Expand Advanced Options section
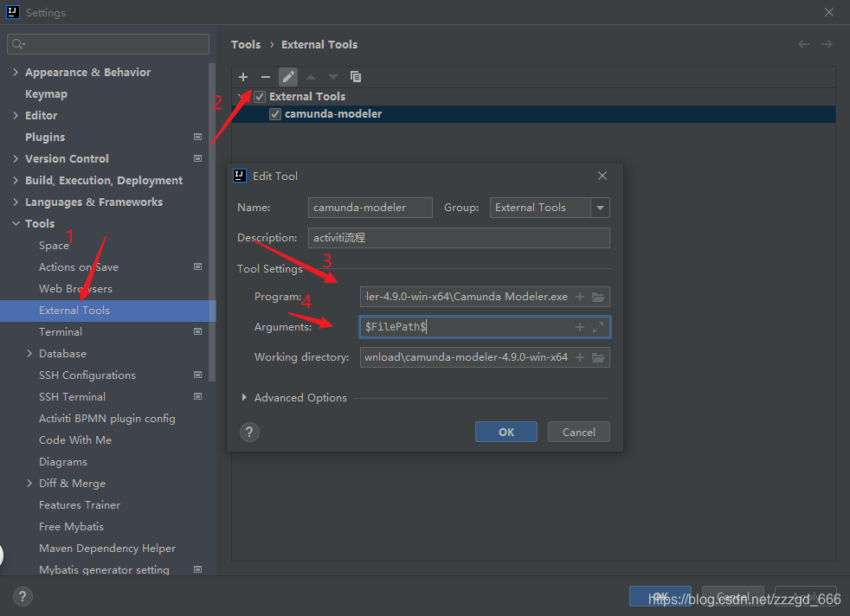Screen dimensions: 850x616 click(x=244, y=398)
